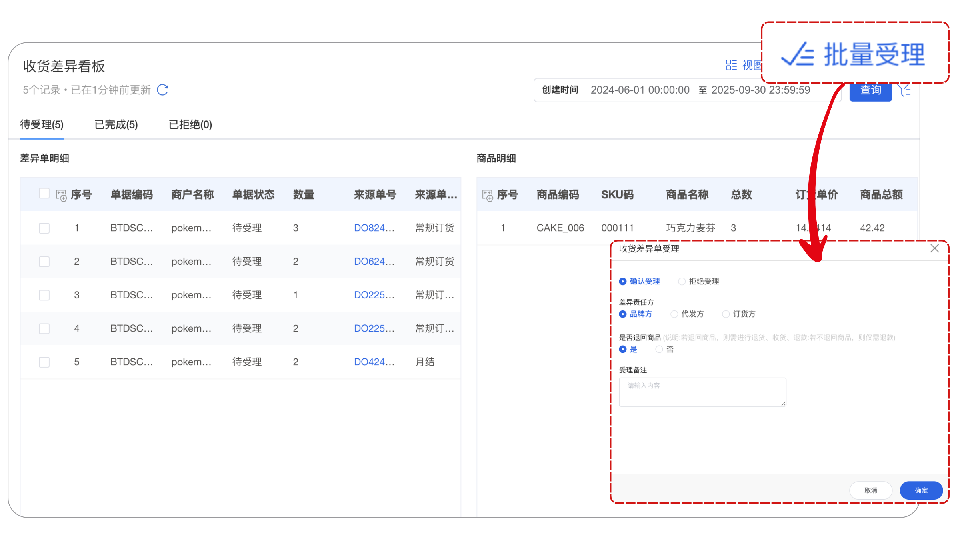The image size is (960, 560).
Task: Click the resize handle of 受理备注 textarea
Action: pos(783,404)
